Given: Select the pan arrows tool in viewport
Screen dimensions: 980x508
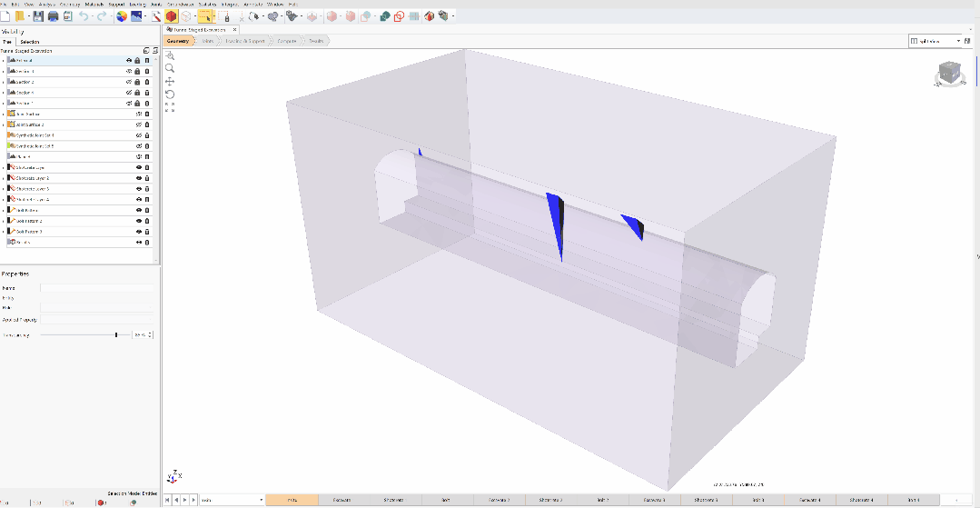Looking at the screenshot, I should (170, 81).
